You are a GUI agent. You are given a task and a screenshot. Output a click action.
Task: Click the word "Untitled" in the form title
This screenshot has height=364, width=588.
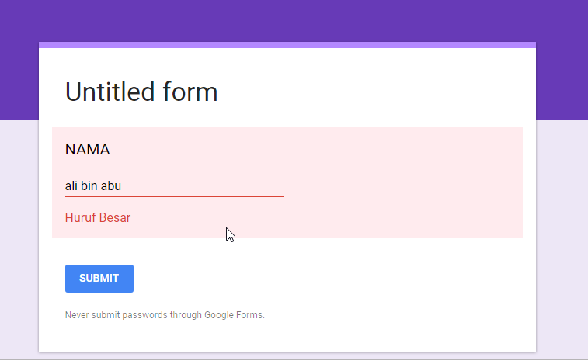pos(110,92)
